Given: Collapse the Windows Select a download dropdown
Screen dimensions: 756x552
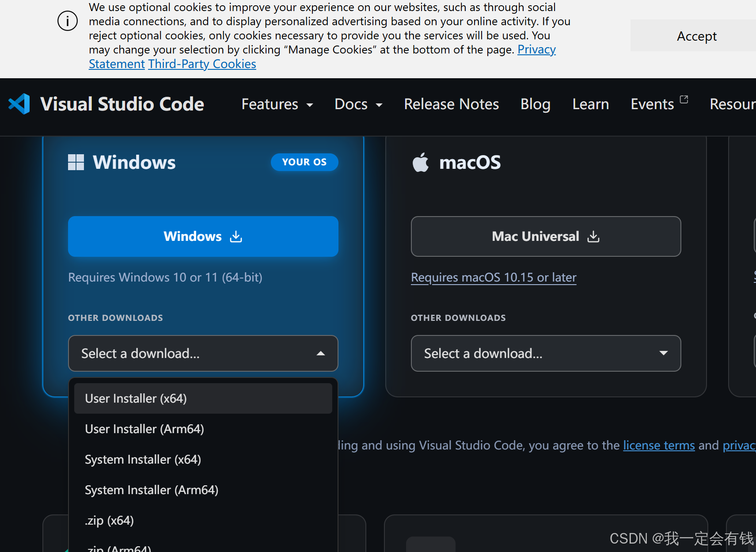Looking at the screenshot, I should 203,353.
